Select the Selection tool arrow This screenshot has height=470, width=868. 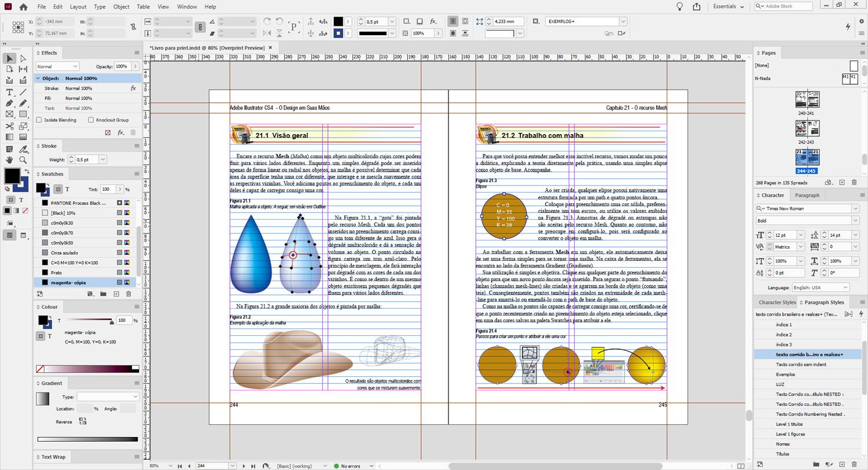pyautogui.click(x=9, y=58)
